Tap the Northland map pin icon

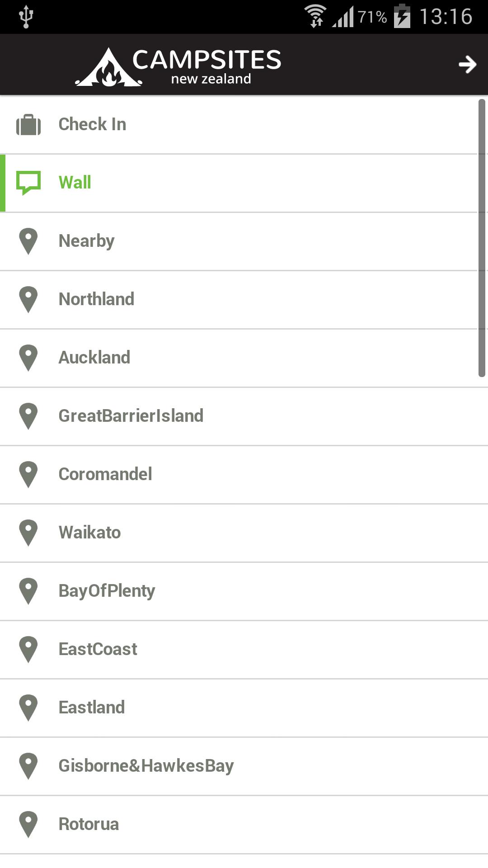[28, 299]
